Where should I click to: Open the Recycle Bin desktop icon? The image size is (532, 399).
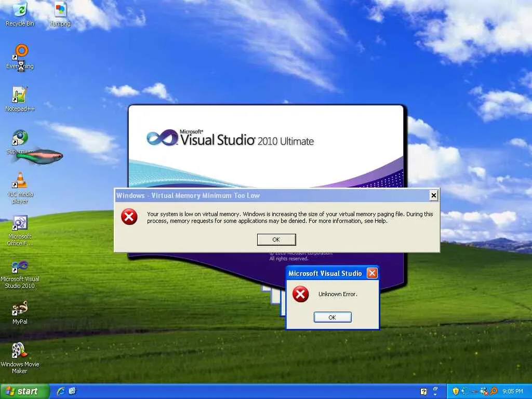[x=20, y=14]
